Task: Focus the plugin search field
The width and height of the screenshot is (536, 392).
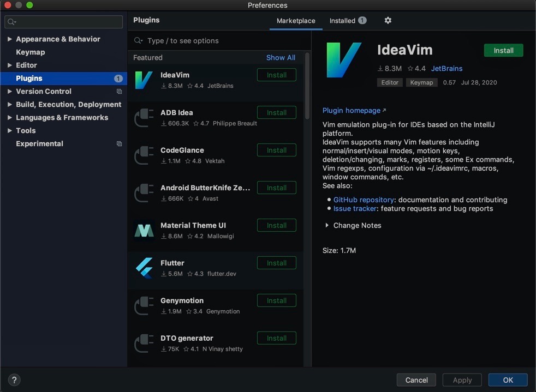Action: pos(219,41)
